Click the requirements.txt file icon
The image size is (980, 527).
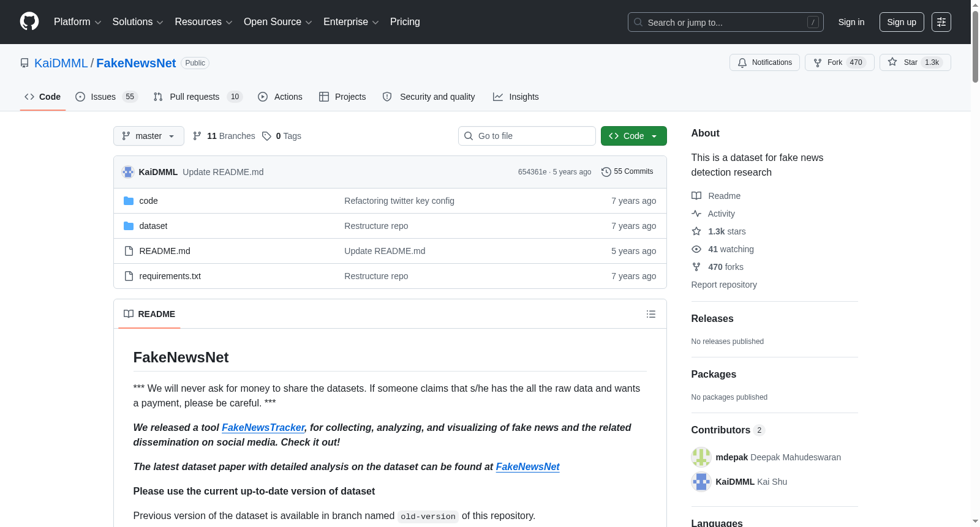129,276
